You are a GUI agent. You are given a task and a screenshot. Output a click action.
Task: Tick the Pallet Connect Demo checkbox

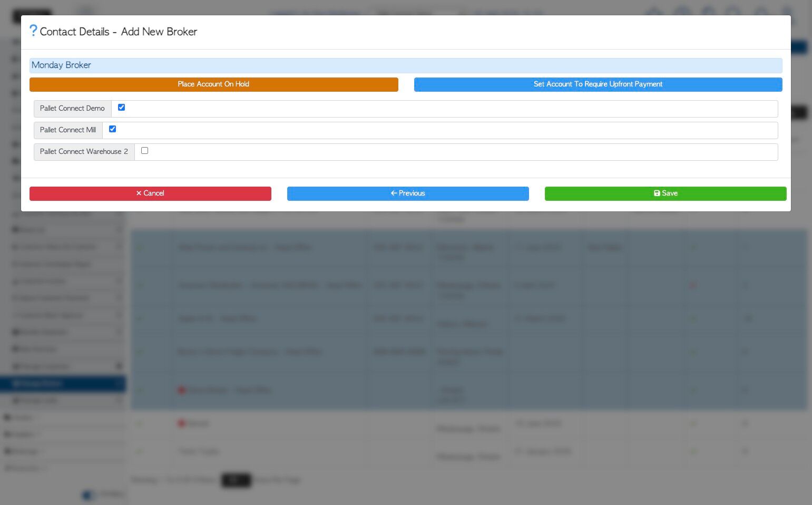pyautogui.click(x=121, y=108)
